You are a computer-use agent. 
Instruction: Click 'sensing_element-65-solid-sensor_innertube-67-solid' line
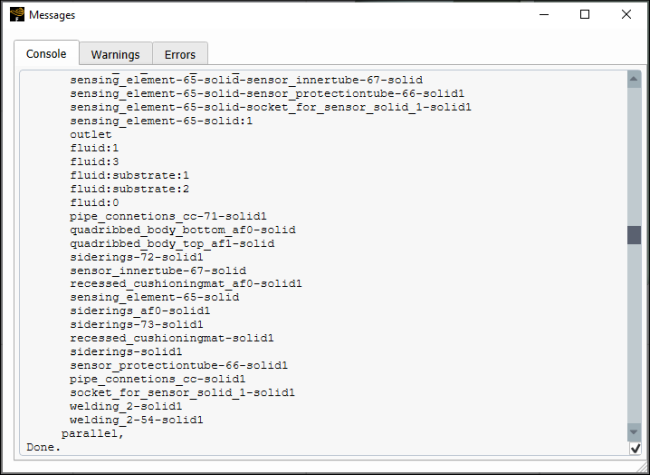point(246,80)
